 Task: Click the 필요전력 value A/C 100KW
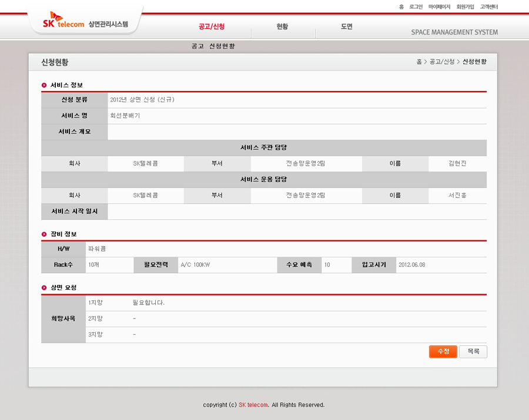click(195, 265)
